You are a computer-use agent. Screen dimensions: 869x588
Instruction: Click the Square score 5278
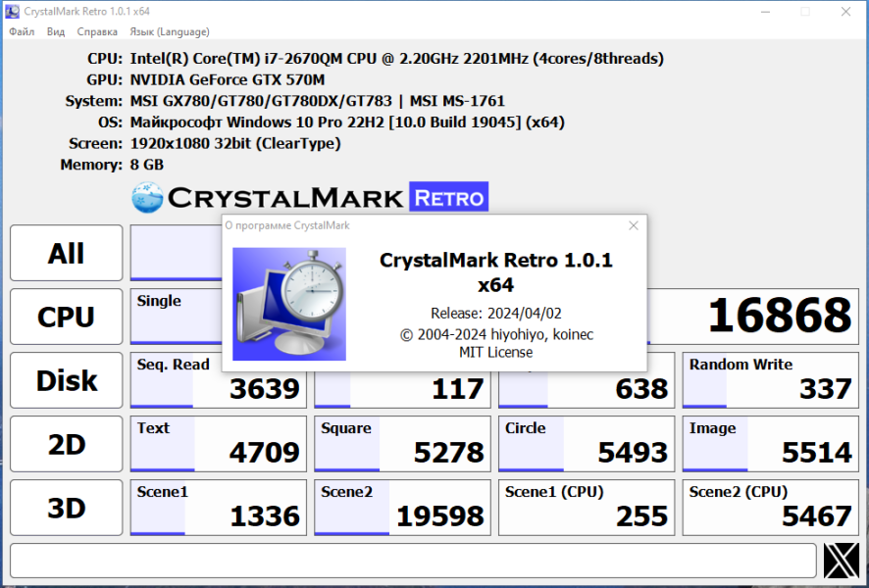[402, 444]
